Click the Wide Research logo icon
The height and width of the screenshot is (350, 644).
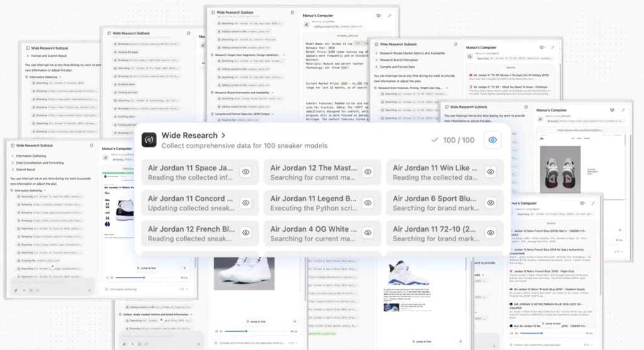[149, 140]
